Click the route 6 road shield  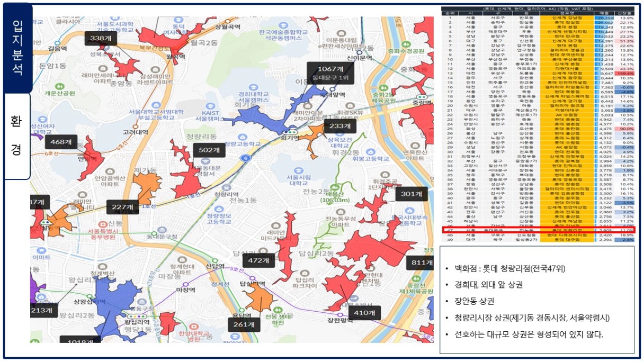(x=247, y=158)
